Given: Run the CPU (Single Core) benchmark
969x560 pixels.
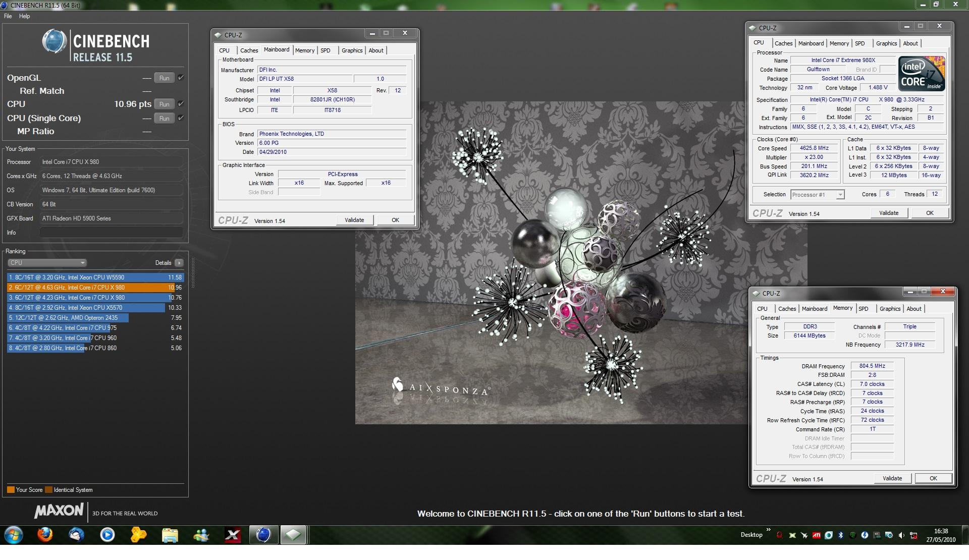Looking at the screenshot, I should click(x=165, y=119).
